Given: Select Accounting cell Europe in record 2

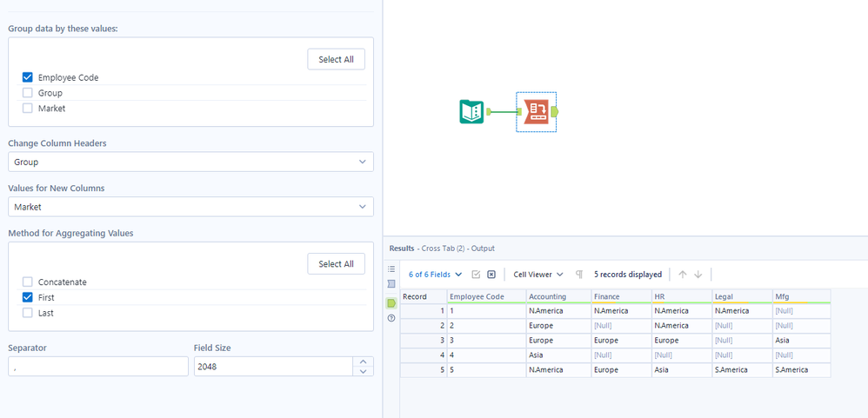Looking at the screenshot, I should (x=558, y=326).
